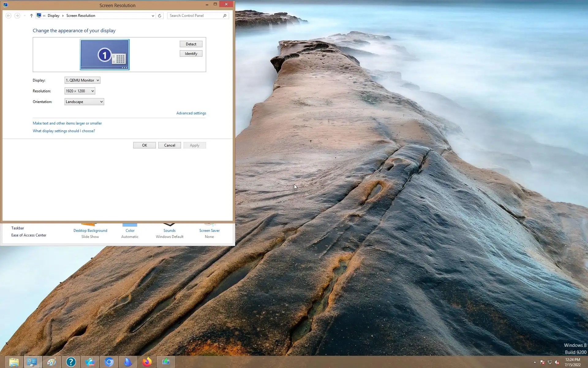Screen dimensions: 588x368
Task: Select monitor 1 thumbnail
Action: (104, 55)
